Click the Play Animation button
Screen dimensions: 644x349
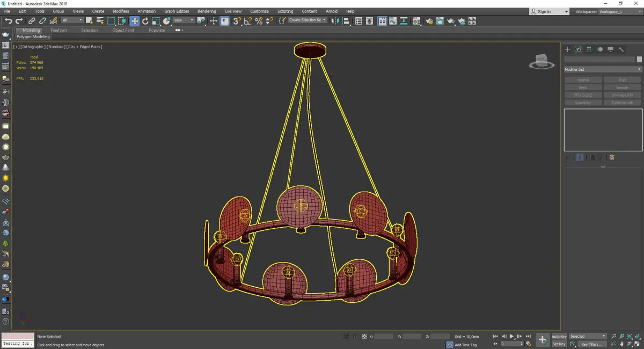(x=512, y=336)
